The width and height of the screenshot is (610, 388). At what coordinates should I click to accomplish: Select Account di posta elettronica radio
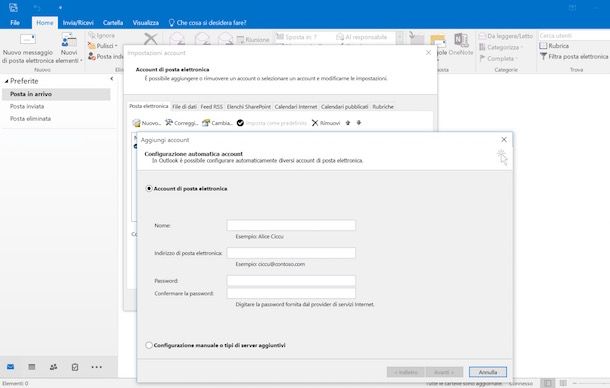(x=149, y=188)
